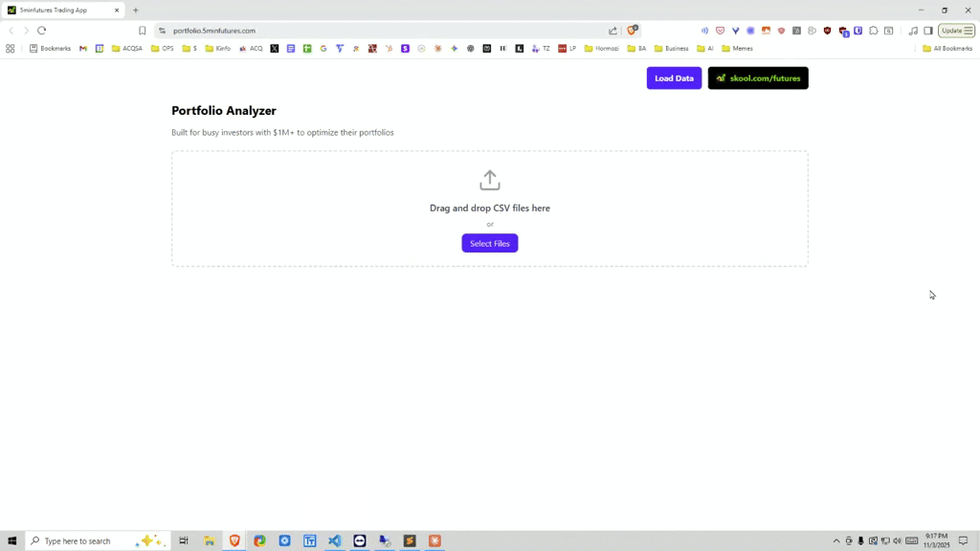Click the music note media control icon
Image resolution: width=980 pixels, height=551 pixels.
[913, 30]
